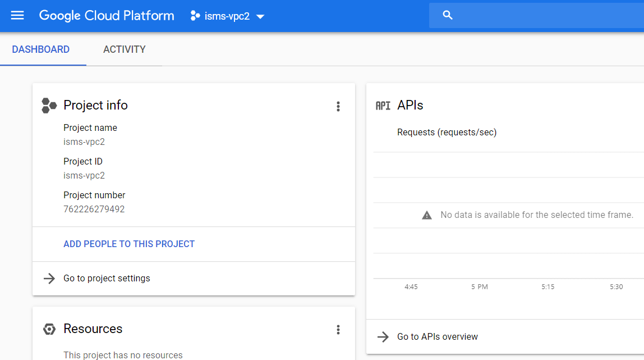Click the Resources card icon
644x360 pixels.
[x=49, y=329]
